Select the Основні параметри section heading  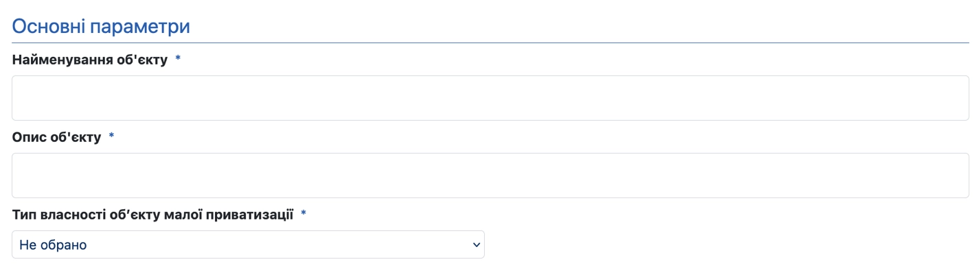101,27
